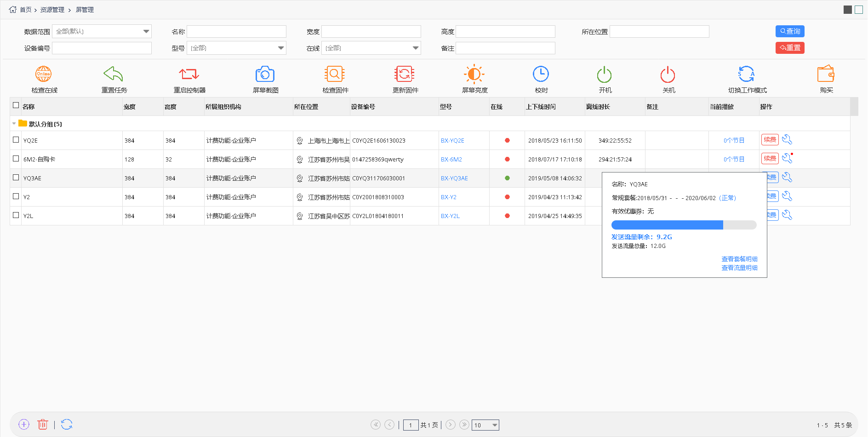Take a screenshot with 屏幕截图 icon
868x437 pixels.
265,74
